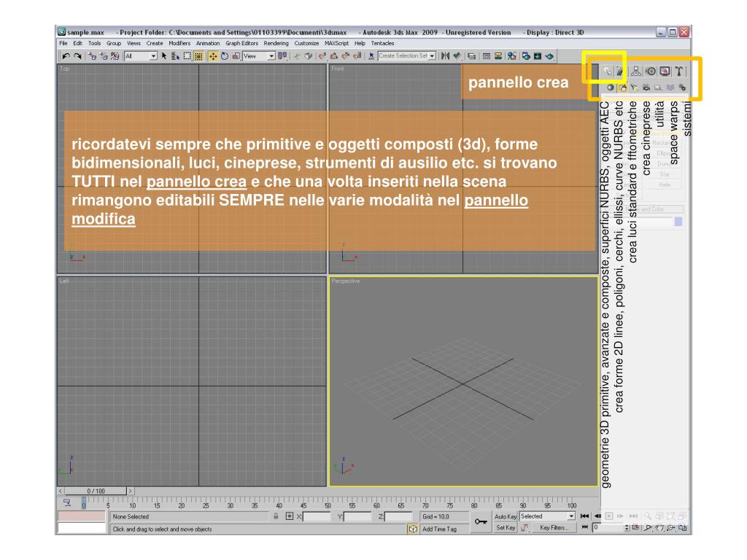
Task: Open the Hierarchy panel tab
Action: coord(635,71)
